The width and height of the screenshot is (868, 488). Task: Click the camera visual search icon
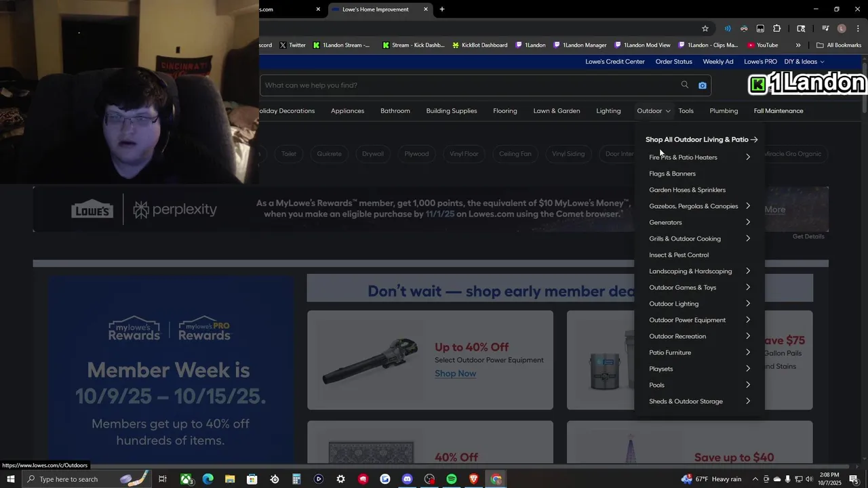(703, 85)
